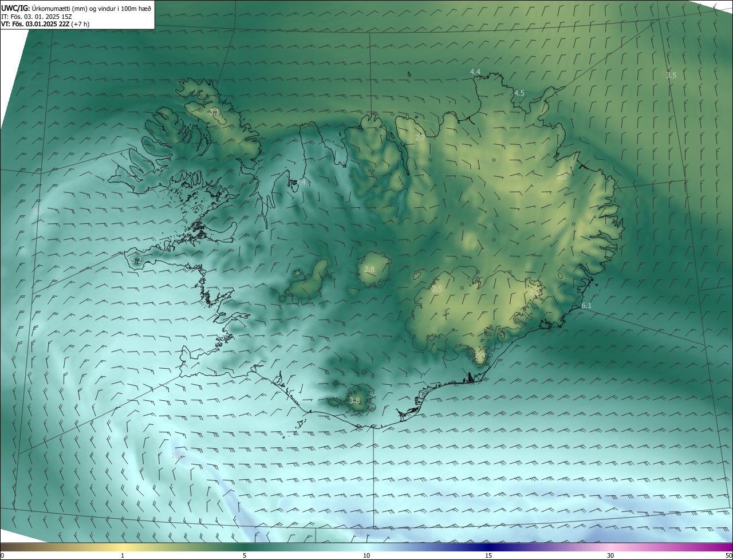Click the 1 tick on the color scale
The width and height of the screenshot is (733, 560).
[123, 555]
